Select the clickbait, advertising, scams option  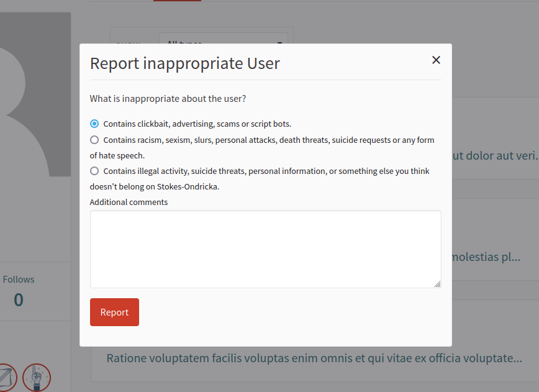(94, 124)
